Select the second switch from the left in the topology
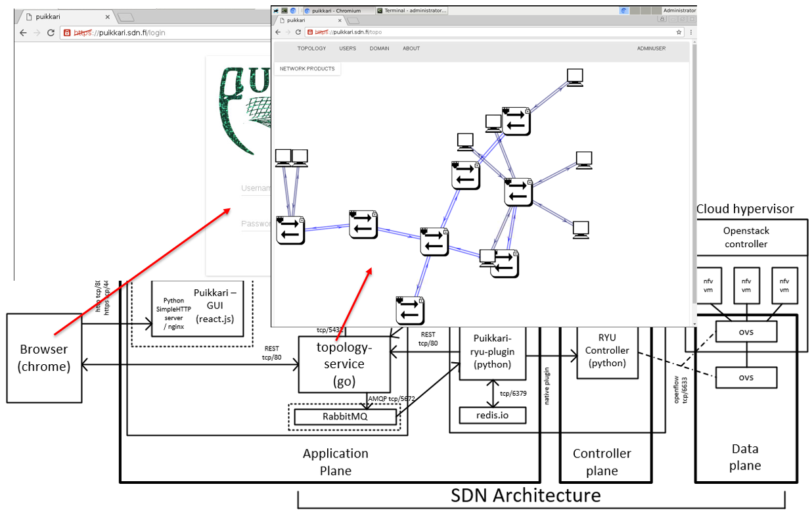Viewport: 812px width, 518px height. [363, 224]
